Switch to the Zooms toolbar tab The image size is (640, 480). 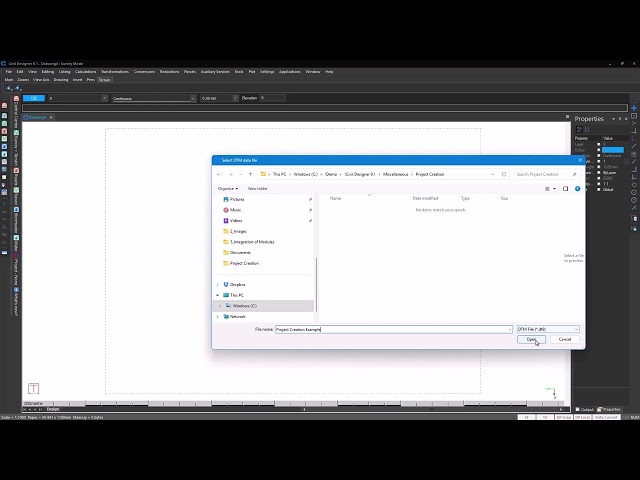pos(23,80)
